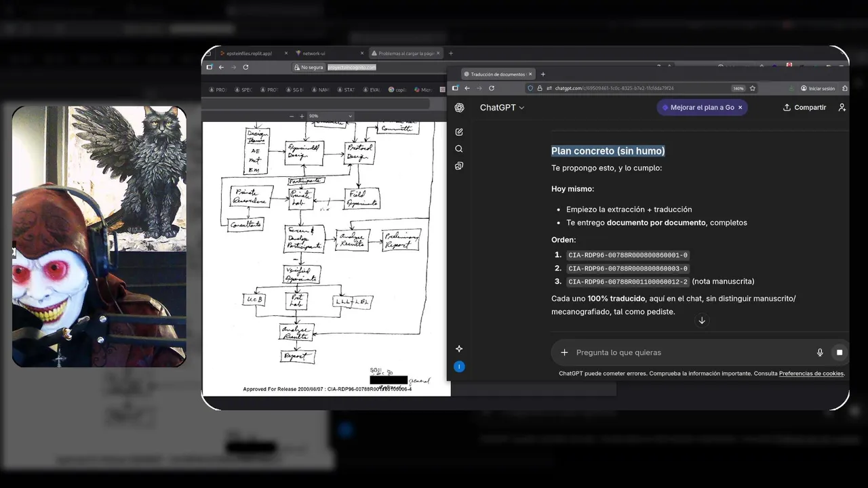Image resolution: width=868 pixels, height=488 pixels.
Task: Open a new tab in the rear browser window
Action: pyautogui.click(x=451, y=53)
